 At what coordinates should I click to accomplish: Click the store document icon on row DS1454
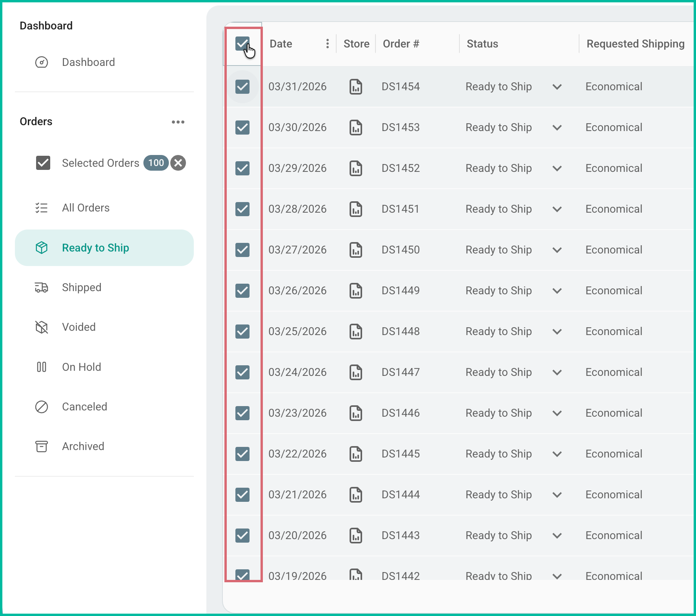coord(355,86)
